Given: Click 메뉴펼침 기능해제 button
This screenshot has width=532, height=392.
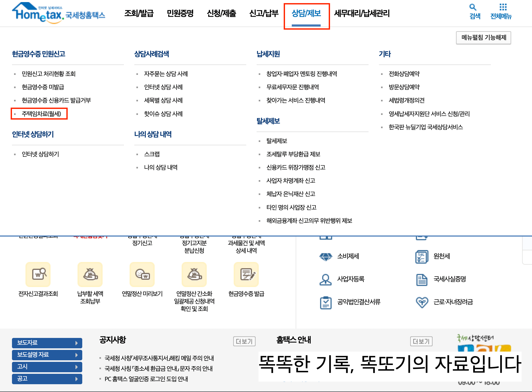Looking at the screenshot, I should pos(483,38).
